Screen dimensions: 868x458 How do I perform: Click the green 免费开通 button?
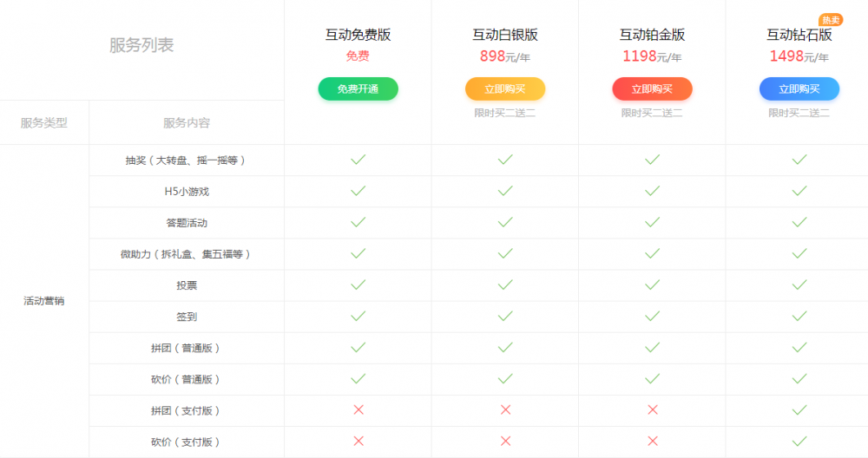[x=358, y=89]
